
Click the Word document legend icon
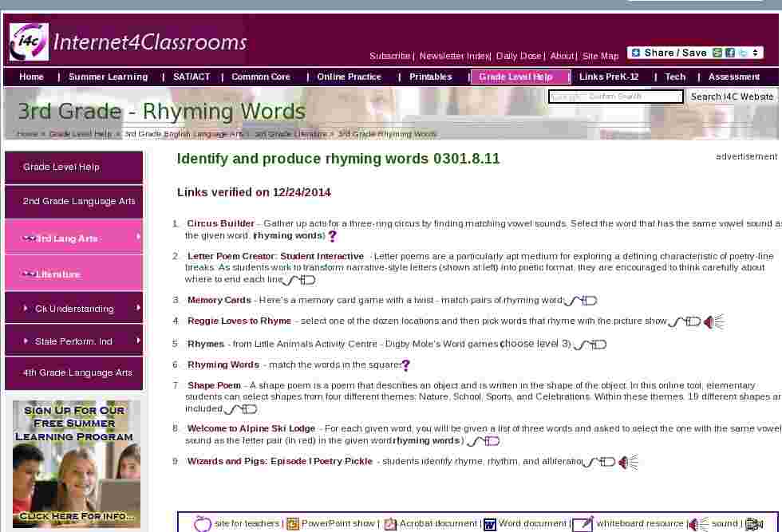pyautogui.click(x=490, y=524)
